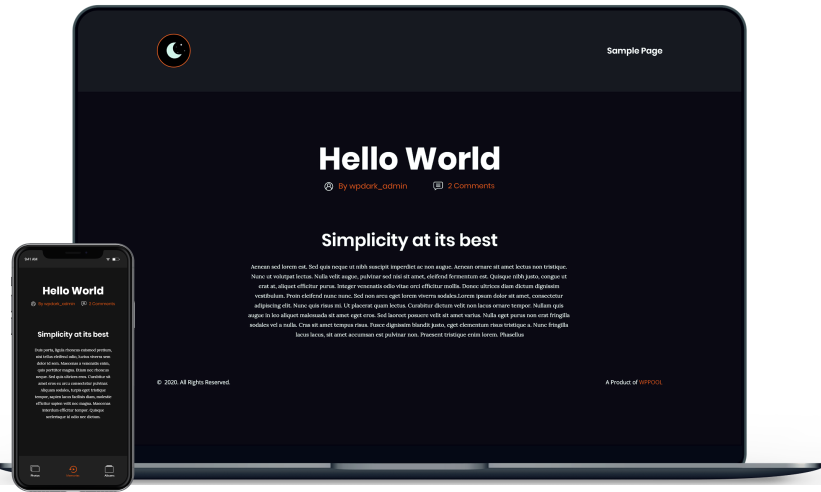Click the WPPOOL footer link
Screen dimensions: 821x492
(650, 382)
